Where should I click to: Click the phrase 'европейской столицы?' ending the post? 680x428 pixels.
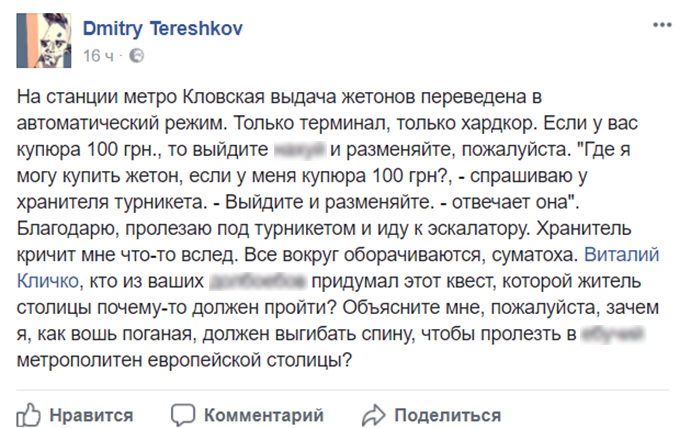(x=250, y=361)
